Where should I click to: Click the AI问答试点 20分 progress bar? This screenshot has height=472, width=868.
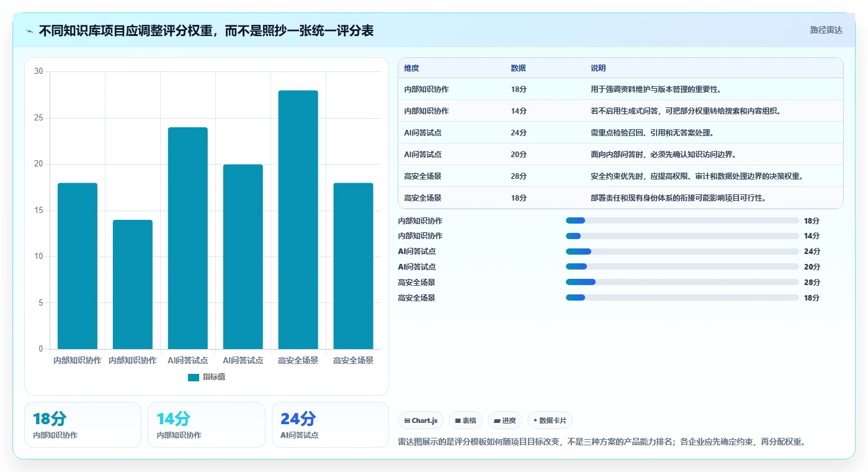tap(682, 266)
